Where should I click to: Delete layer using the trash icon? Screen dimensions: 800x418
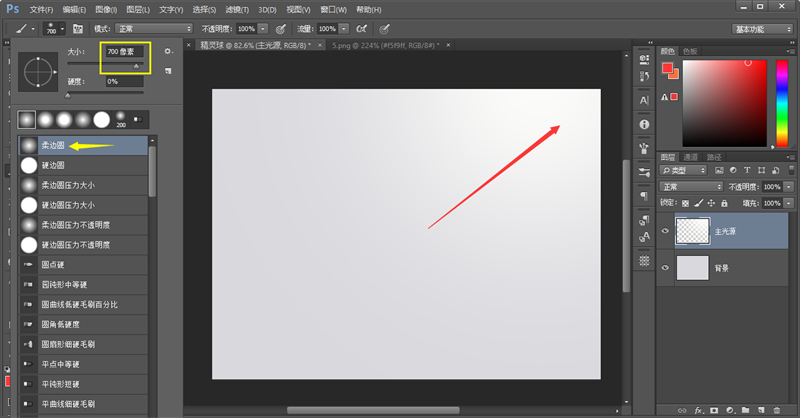click(x=776, y=410)
